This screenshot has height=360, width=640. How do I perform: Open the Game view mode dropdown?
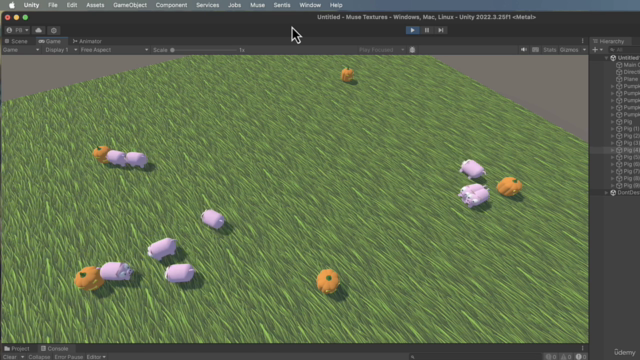coord(21,50)
